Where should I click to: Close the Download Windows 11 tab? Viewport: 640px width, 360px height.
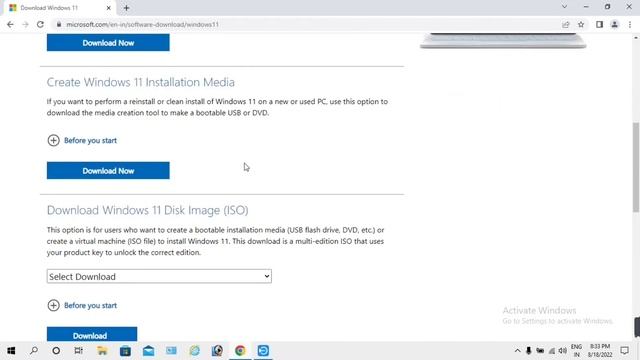(109, 8)
